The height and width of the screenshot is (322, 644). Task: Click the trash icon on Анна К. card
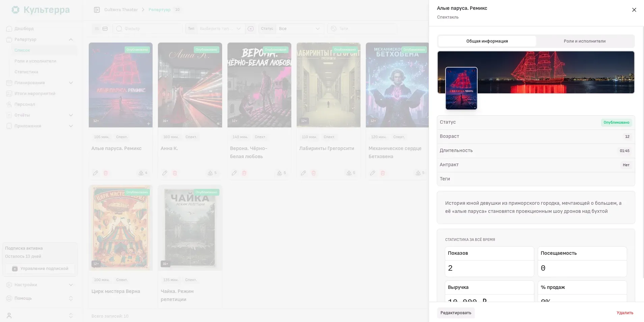(175, 173)
